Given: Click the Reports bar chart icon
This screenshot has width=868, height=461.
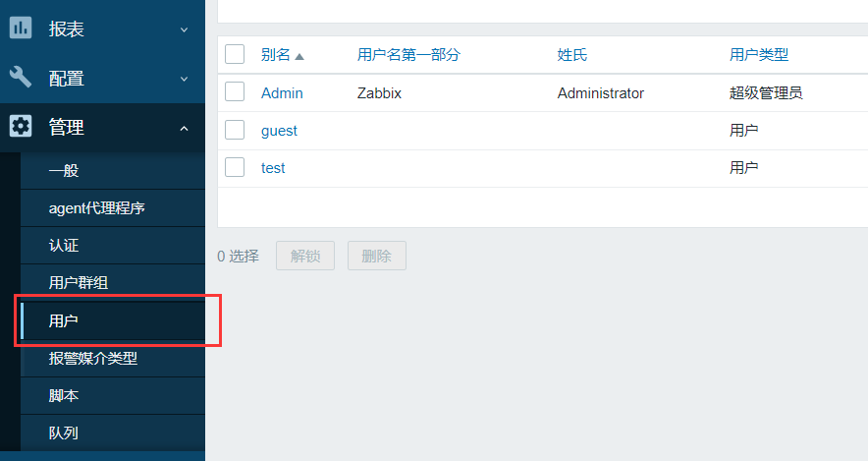Looking at the screenshot, I should pyautogui.click(x=21, y=28).
